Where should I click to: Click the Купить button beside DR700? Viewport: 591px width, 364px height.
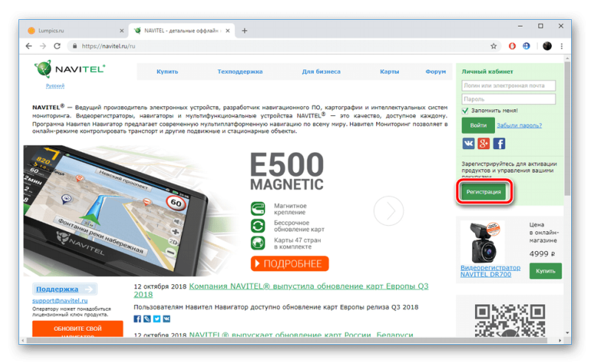(545, 271)
